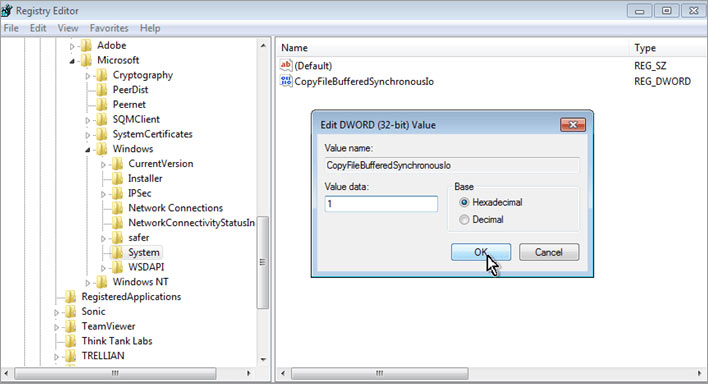Select the System key in tree

click(x=144, y=253)
